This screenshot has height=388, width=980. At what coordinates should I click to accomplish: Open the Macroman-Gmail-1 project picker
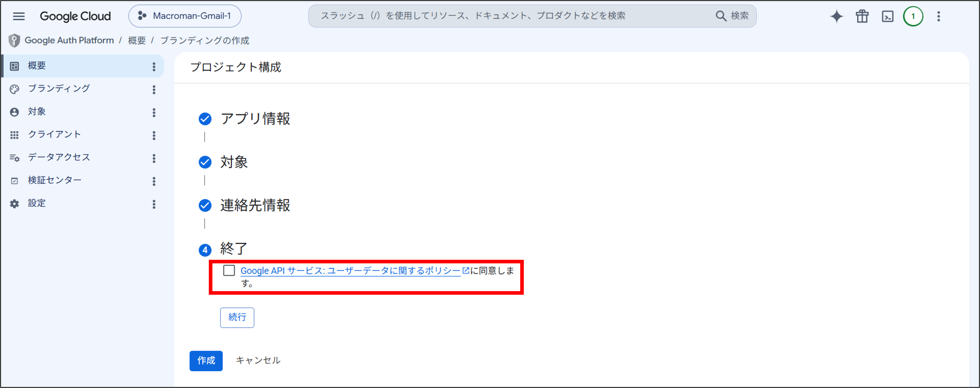[x=185, y=16]
